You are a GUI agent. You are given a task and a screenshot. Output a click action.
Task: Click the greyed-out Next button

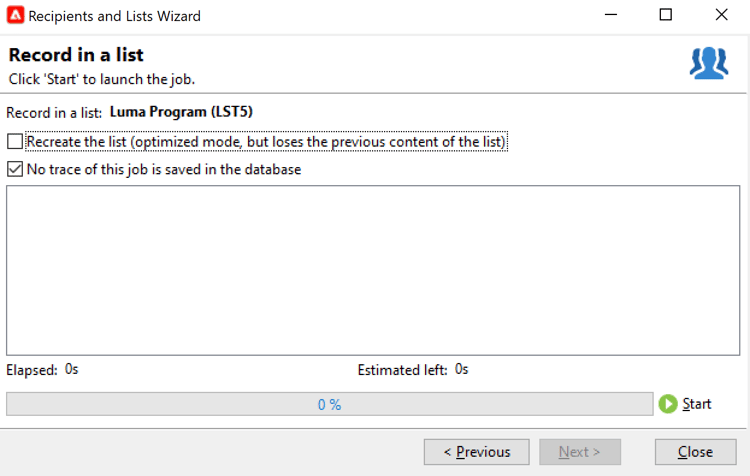[580, 452]
